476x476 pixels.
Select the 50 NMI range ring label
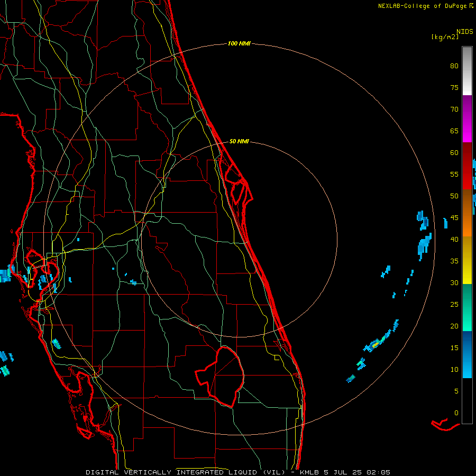239,141
